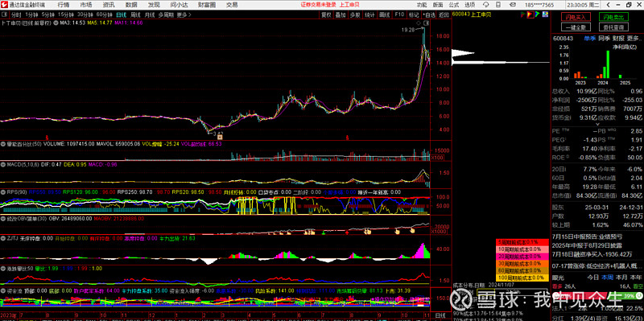Viewport: 644px width, 321px height.
Task: Expand 更多 timeframe periods
Action: tap(184, 14)
